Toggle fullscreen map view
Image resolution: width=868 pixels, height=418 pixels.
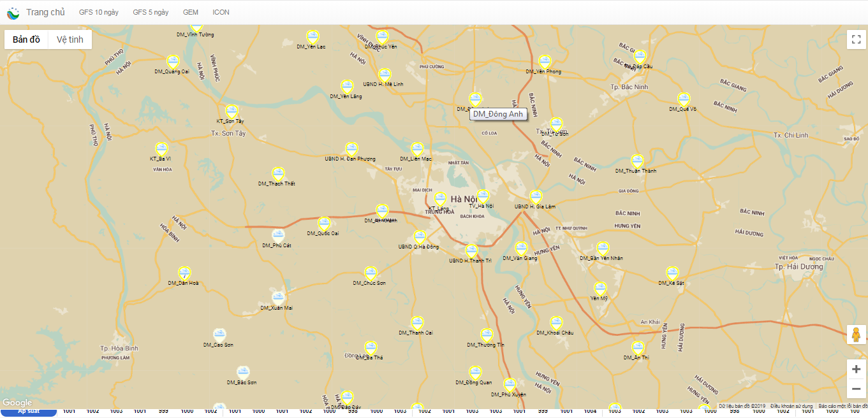(x=856, y=40)
